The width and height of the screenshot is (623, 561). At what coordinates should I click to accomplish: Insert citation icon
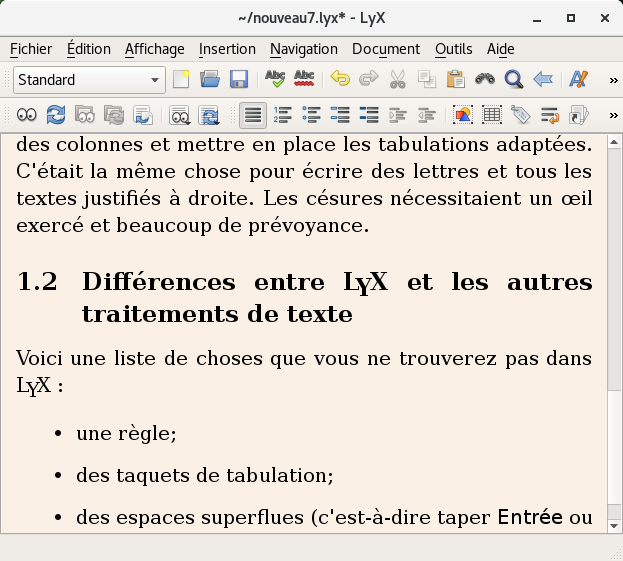click(579, 116)
